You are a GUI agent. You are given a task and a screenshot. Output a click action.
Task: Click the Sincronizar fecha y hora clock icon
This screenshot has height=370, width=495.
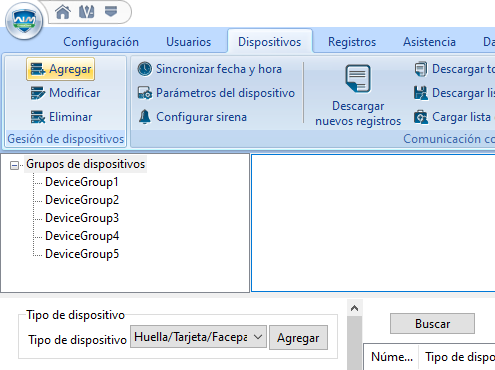pos(145,69)
